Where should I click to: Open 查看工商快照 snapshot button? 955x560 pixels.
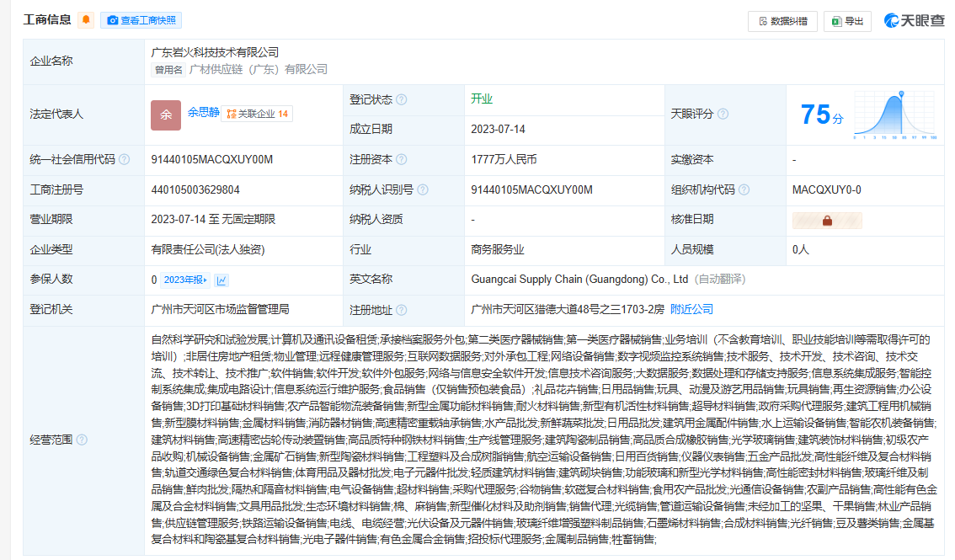point(141,20)
